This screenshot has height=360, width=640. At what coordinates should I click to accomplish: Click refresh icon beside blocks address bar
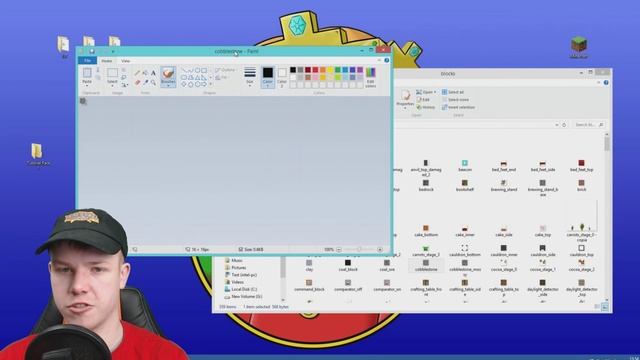pyautogui.click(x=564, y=125)
